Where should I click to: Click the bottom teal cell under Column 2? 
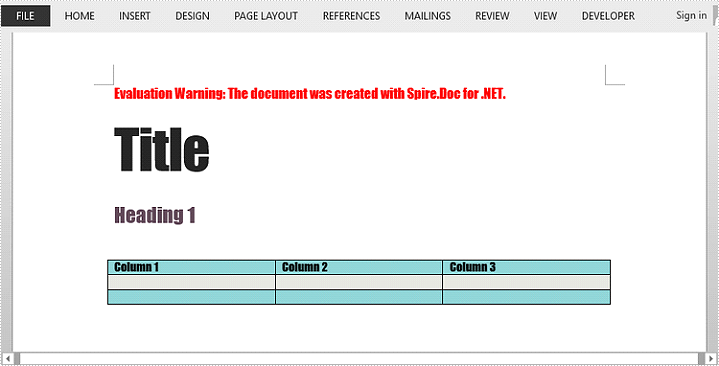359,297
